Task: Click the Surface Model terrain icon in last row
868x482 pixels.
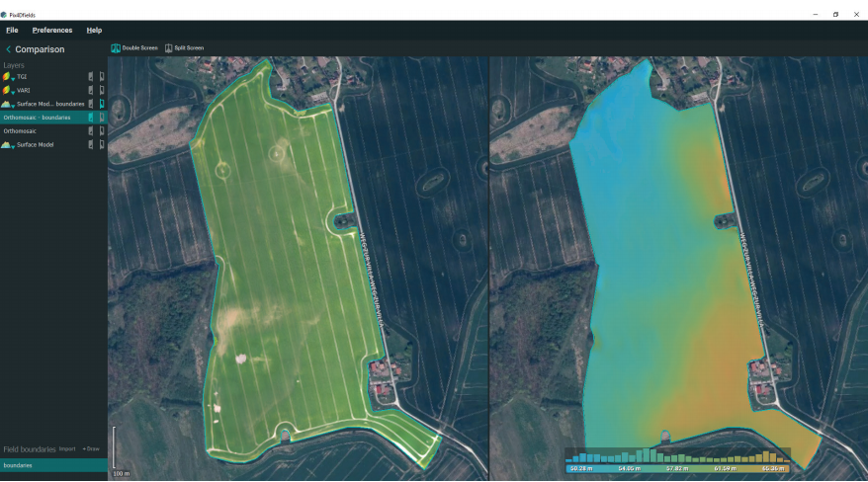Action: coord(7,145)
